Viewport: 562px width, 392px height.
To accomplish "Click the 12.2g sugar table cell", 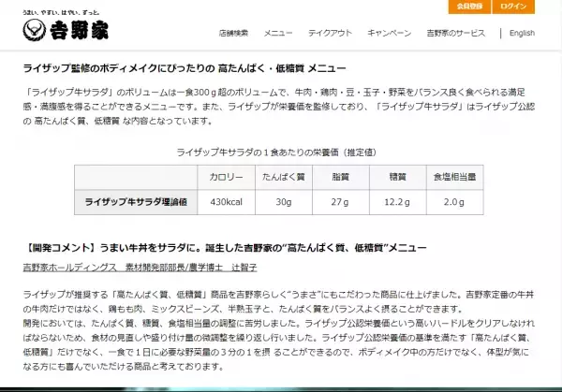I will tap(398, 202).
